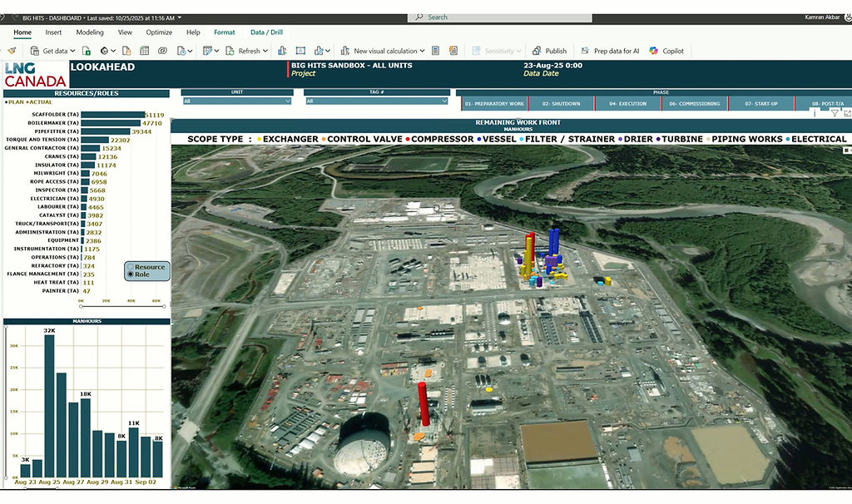
Task: Click the resources chart slider right handle
Action: point(164,306)
